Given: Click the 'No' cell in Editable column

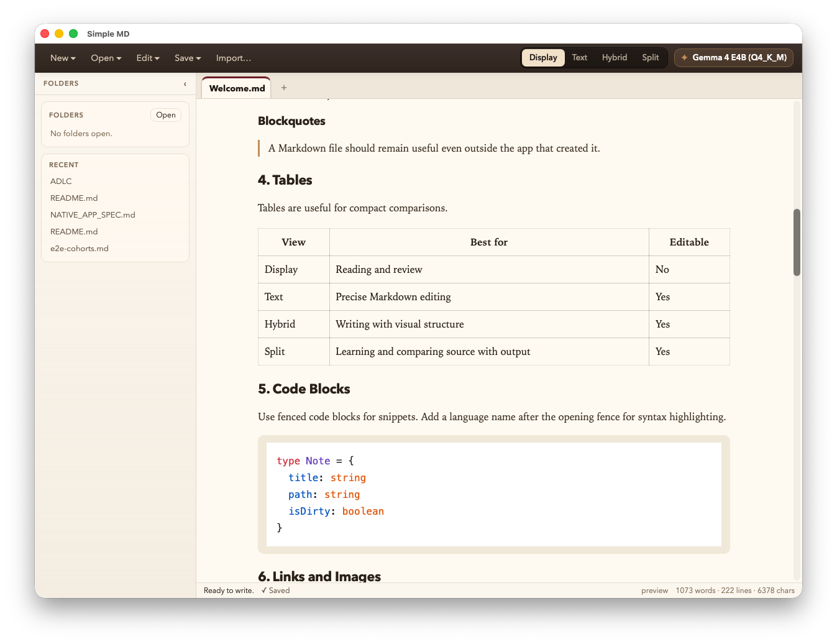Looking at the screenshot, I should [689, 270].
